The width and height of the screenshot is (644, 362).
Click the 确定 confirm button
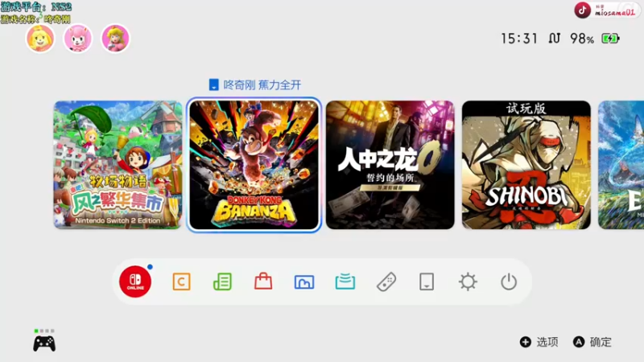(x=592, y=342)
